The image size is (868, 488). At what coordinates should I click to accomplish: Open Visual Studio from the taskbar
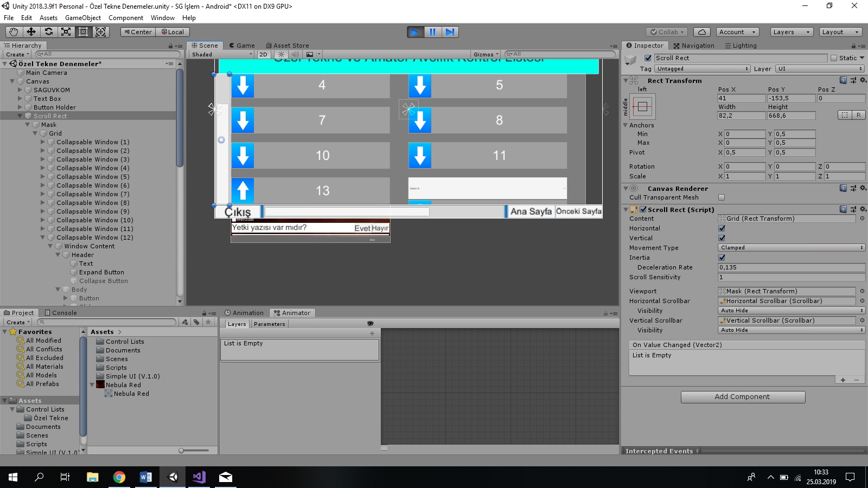tap(199, 477)
